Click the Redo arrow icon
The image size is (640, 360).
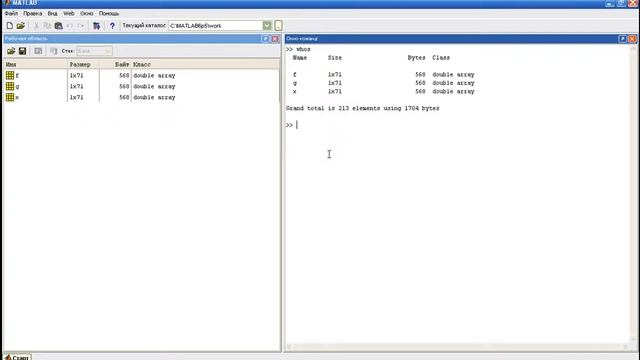point(81,26)
